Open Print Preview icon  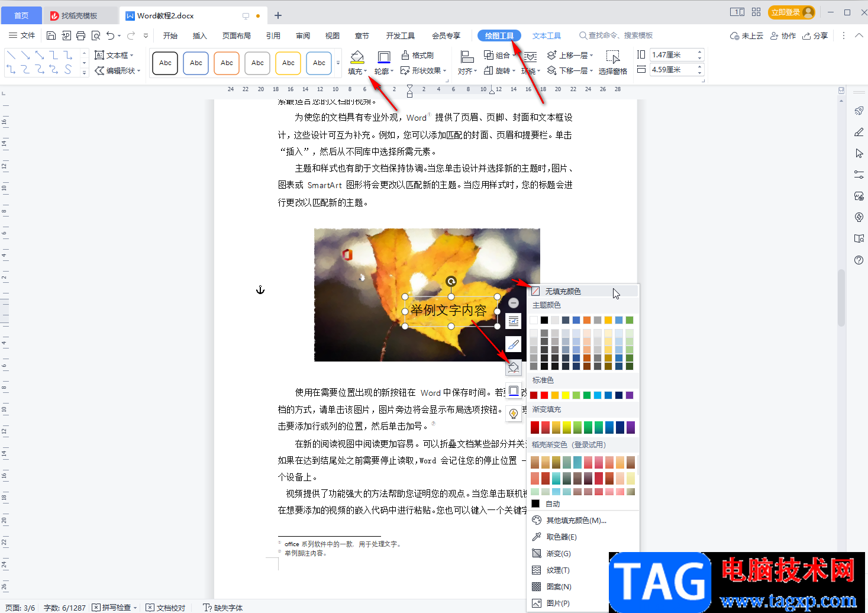(96, 36)
